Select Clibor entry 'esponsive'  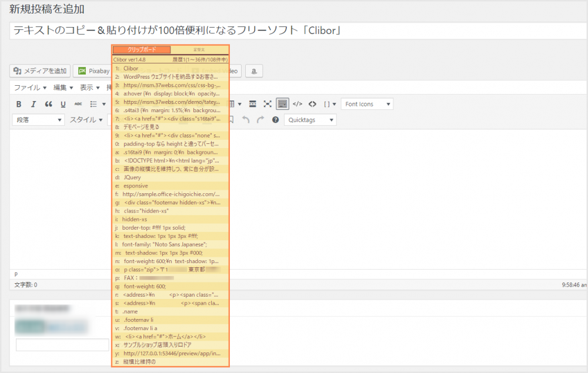click(x=171, y=186)
